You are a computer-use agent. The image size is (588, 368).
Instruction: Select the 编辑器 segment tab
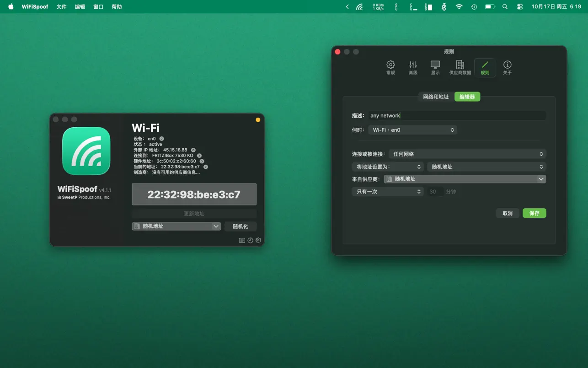click(x=467, y=97)
